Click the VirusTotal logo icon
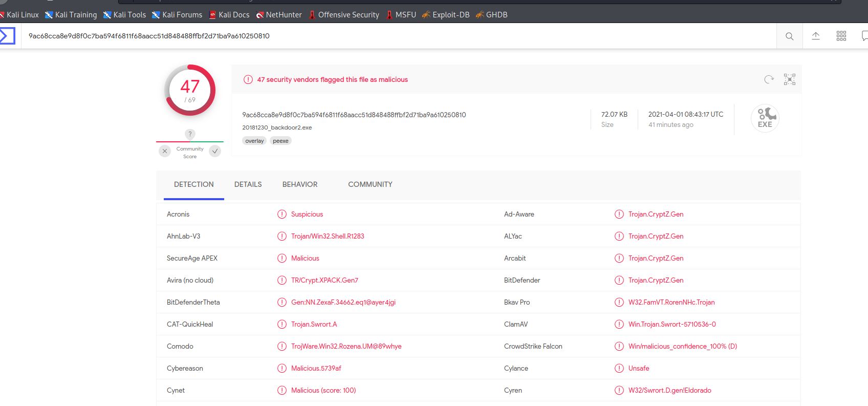 (x=7, y=36)
